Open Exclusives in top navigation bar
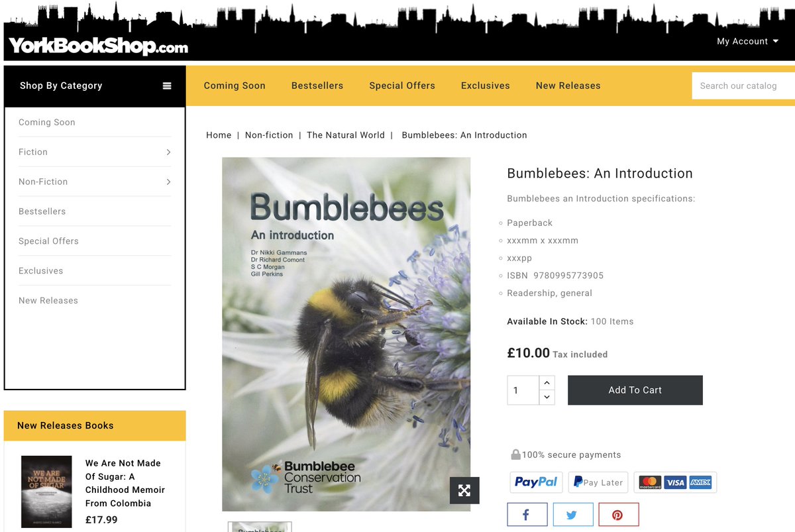Image resolution: width=795 pixels, height=532 pixels. [486, 85]
